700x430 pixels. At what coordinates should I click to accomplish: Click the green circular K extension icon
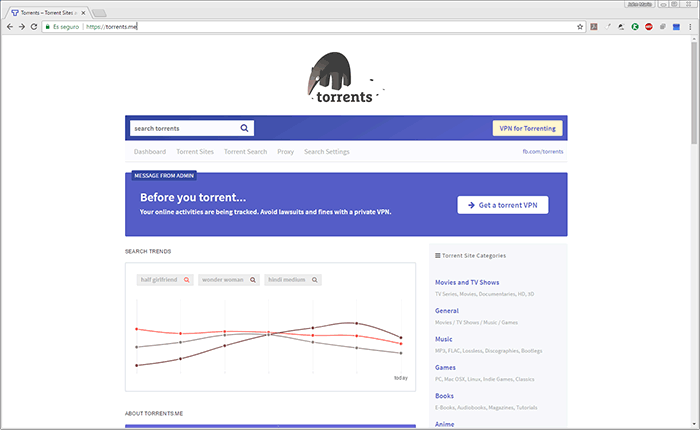point(635,27)
